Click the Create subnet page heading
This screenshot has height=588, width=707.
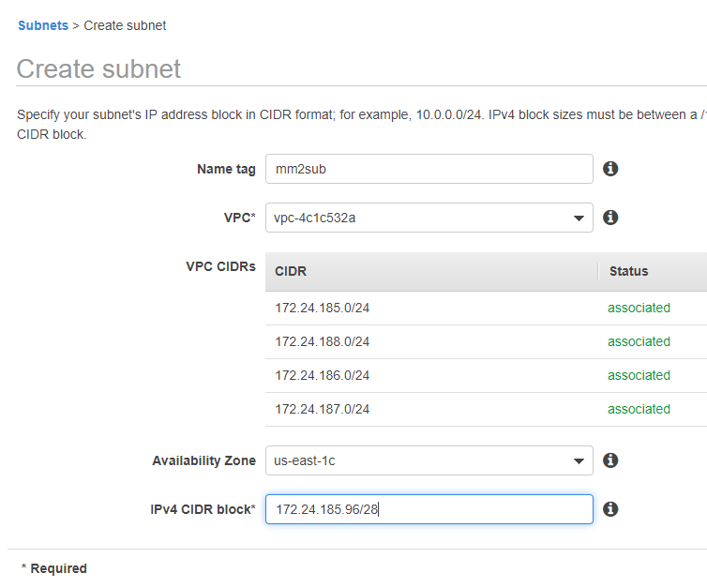98,68
